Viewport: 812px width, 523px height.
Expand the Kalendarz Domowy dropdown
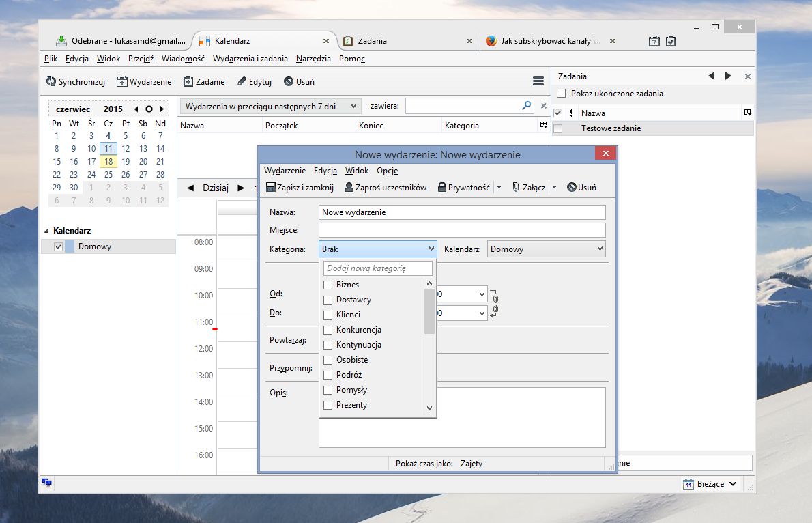click(547, 249)
